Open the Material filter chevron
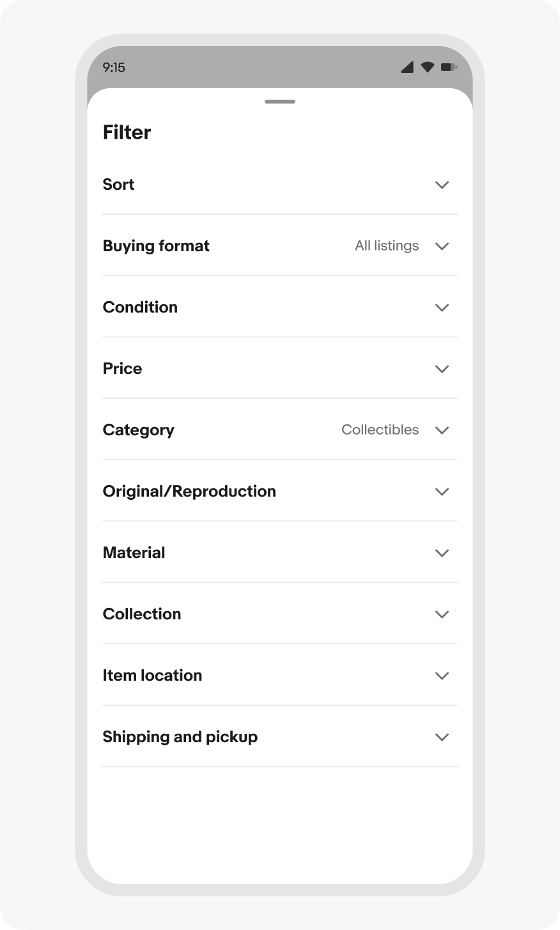The image size is (560, 930). (x=442, y=553)
